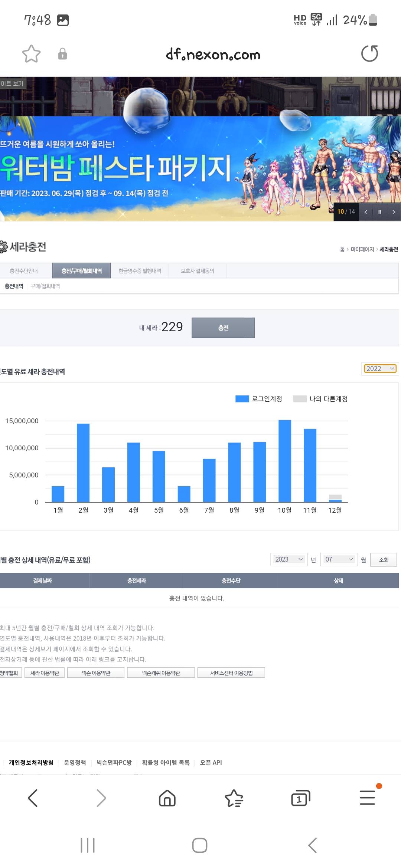Select the 충전/구매/철회내역 tab
The image size is (401, 868).
82,271
